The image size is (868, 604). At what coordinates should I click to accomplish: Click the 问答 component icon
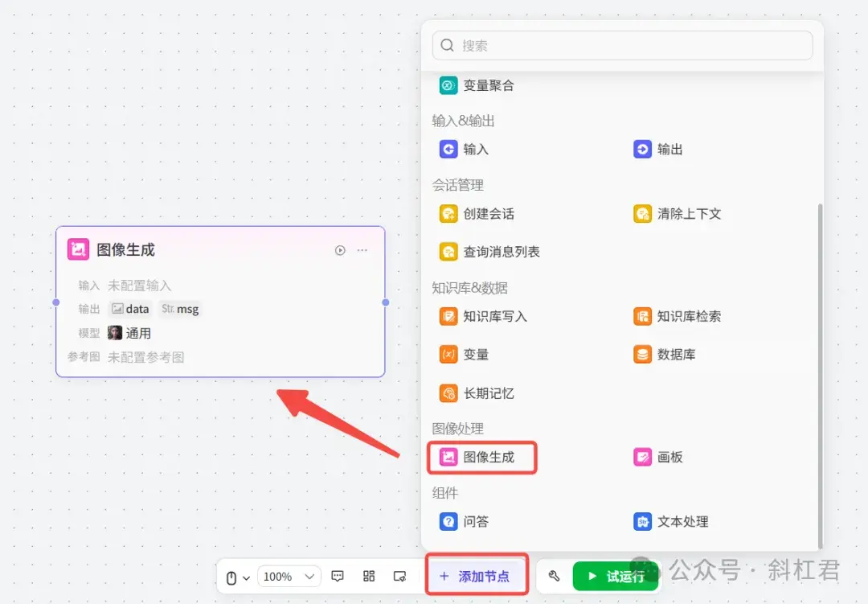pyautogui.click(x=448, y=521)
